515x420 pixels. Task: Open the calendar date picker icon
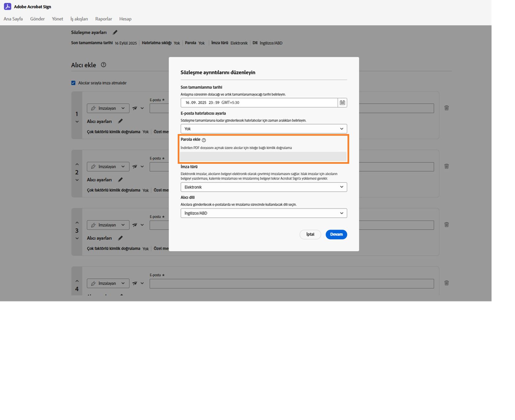(342, 103)
